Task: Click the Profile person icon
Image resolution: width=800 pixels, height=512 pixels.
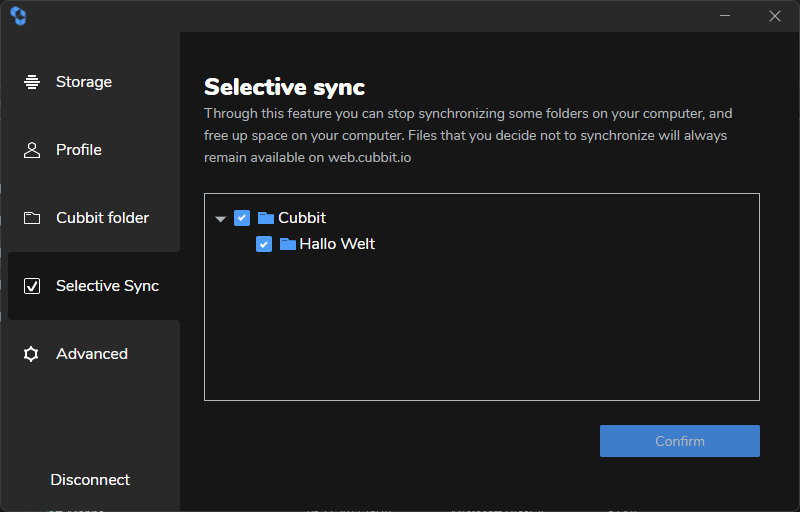Action: (x=32, y=150)
